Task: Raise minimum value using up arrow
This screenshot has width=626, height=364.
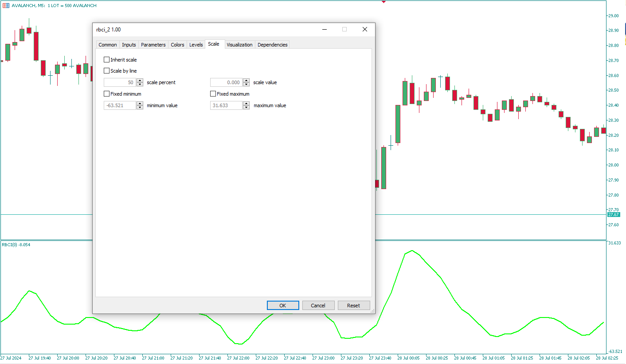Action: pos(140,104)
